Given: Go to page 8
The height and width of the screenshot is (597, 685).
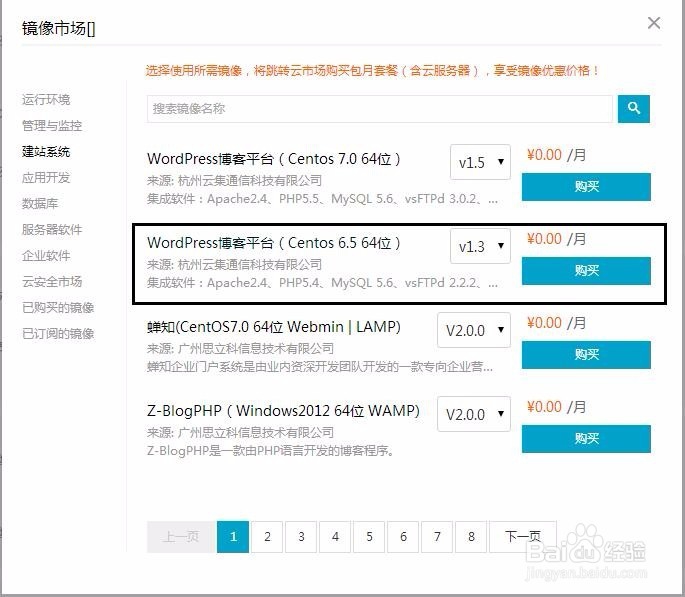Looking at the screenshot, I should click(x=471, y=537).
